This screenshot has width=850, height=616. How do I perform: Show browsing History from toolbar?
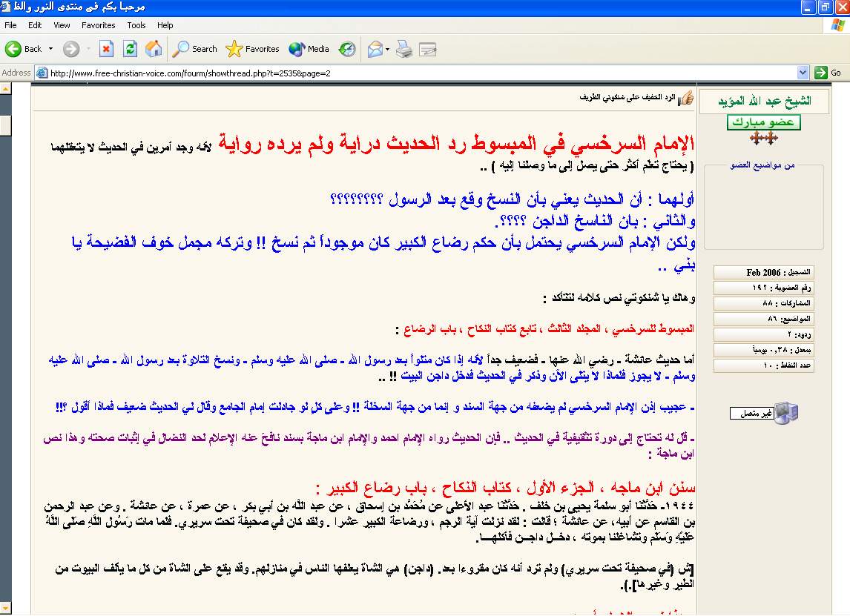tap(347, 49)
